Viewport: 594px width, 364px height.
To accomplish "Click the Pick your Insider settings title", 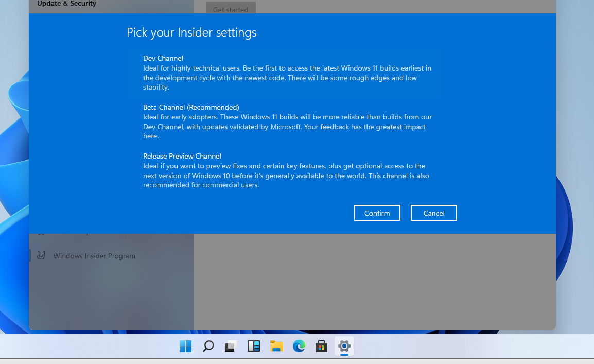I will [x=191, y=32].
